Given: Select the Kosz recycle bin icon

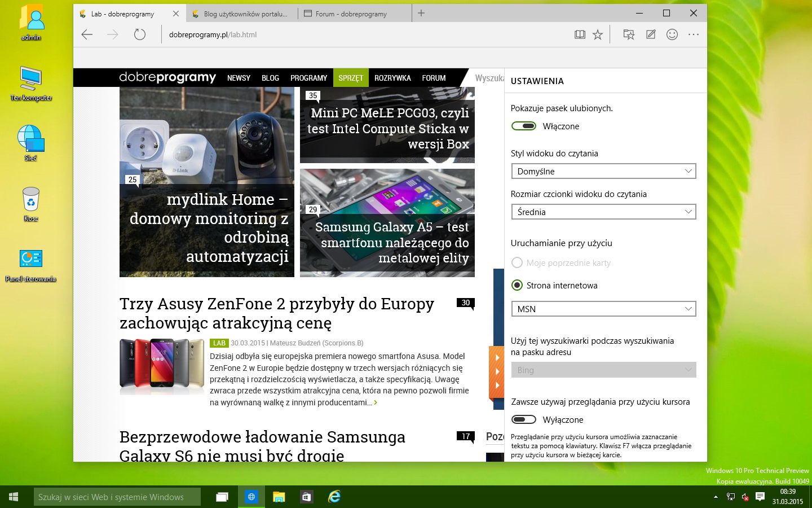Looking at the screenshot, I should tap(31, 204).
